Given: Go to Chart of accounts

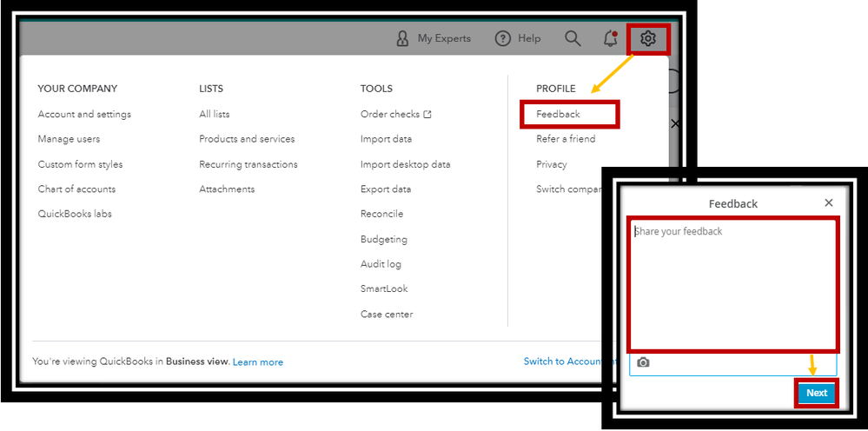Looking at the screenshot, I should (76, 189).
